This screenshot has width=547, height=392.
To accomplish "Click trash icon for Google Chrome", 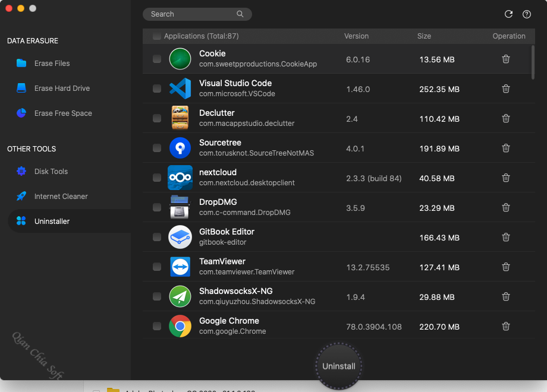I will 506,326.
